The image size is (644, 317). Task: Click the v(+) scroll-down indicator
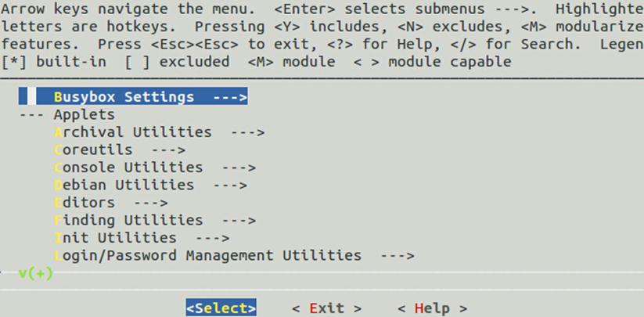click(35, 272)
